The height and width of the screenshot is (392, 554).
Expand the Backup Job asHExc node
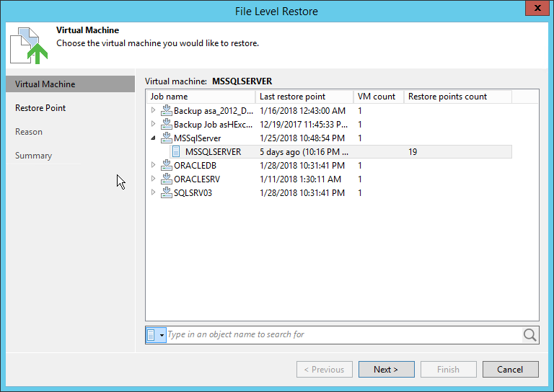pyautogui.click(x=153, y=124)
